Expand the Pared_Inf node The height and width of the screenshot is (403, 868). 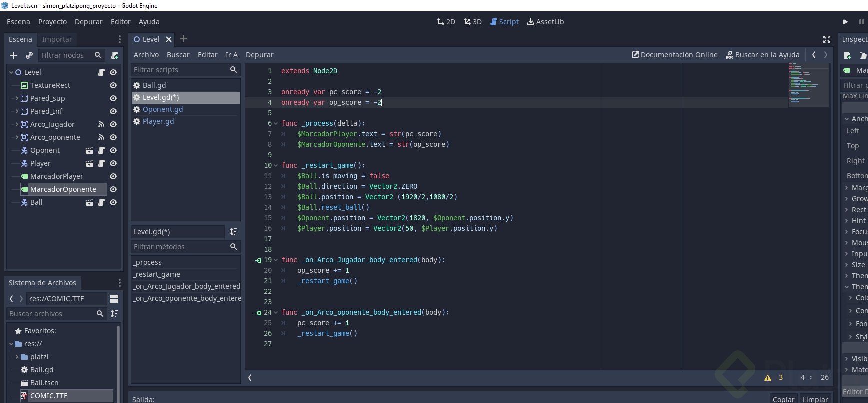[17, 111]
